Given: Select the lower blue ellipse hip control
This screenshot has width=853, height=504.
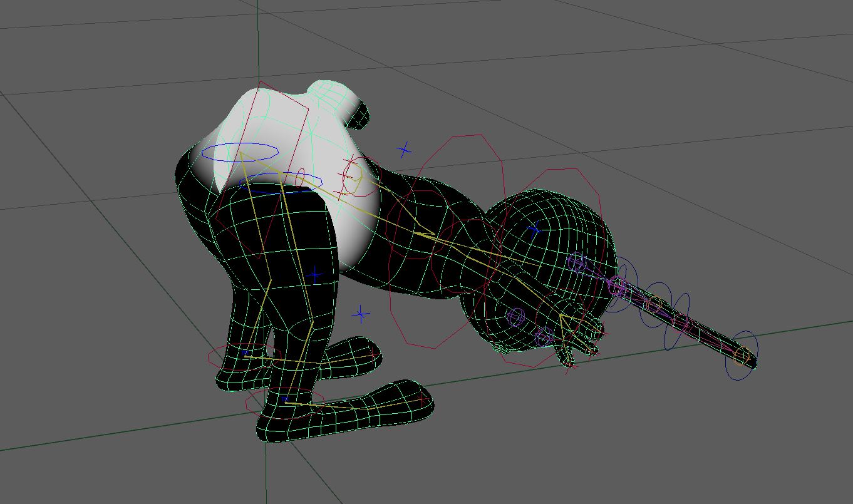Looking at the screenshot, I should pos(281,182).
